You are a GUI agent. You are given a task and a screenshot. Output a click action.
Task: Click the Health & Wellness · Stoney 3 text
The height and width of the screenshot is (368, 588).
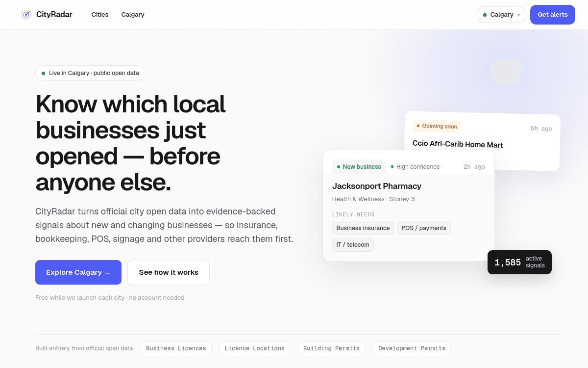(x=373, y=199)
